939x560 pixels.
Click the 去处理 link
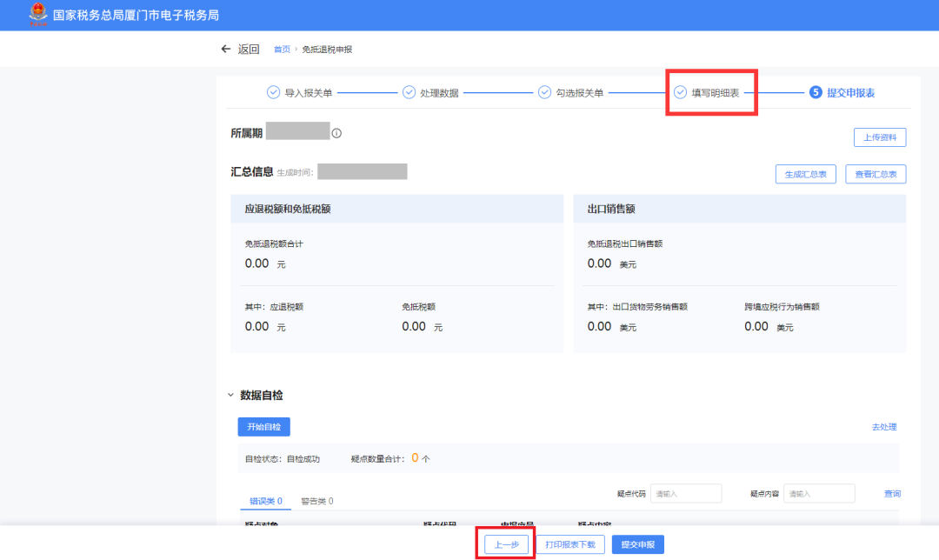click(883, 427)
